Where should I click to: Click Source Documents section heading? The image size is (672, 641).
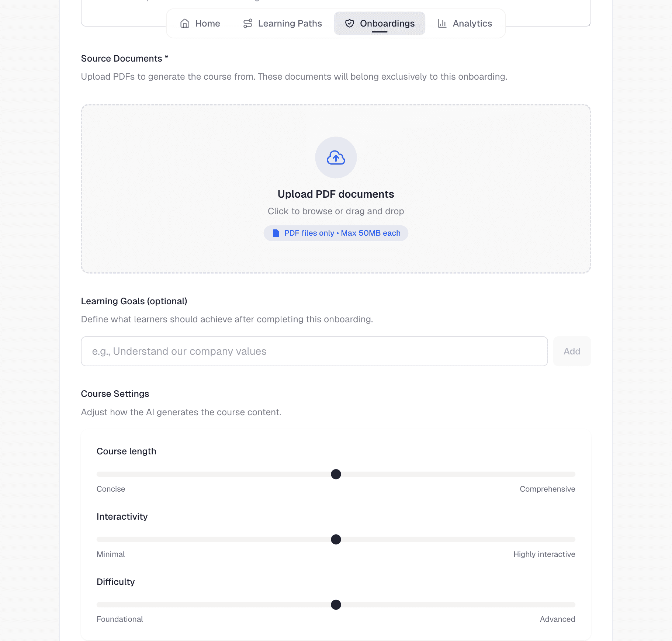pos(125,58)
